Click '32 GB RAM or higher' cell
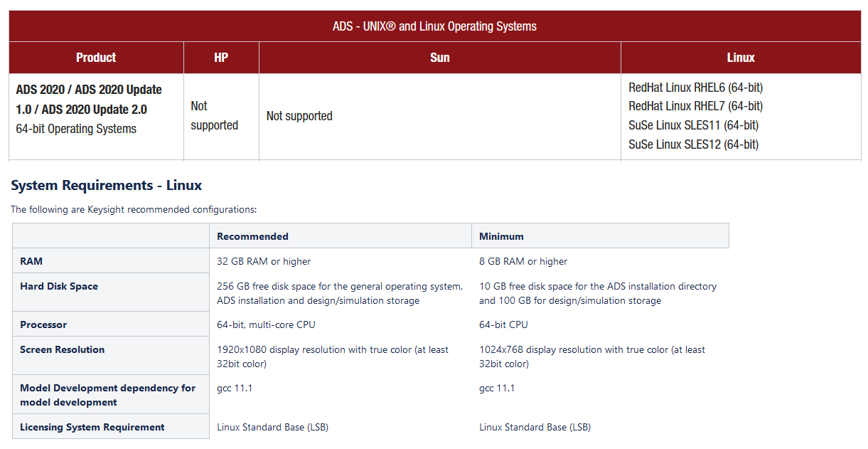868x449 pixels. 264,261
